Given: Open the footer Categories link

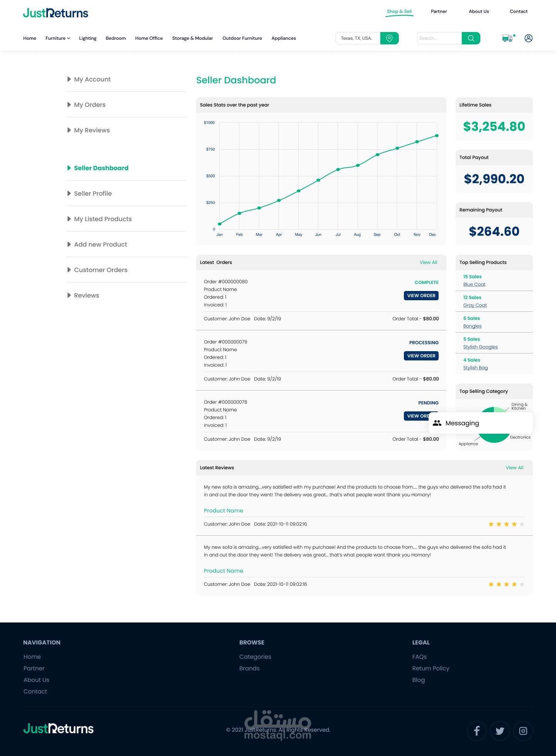Looking at the screenshot, I should click(x=255, y=657).
